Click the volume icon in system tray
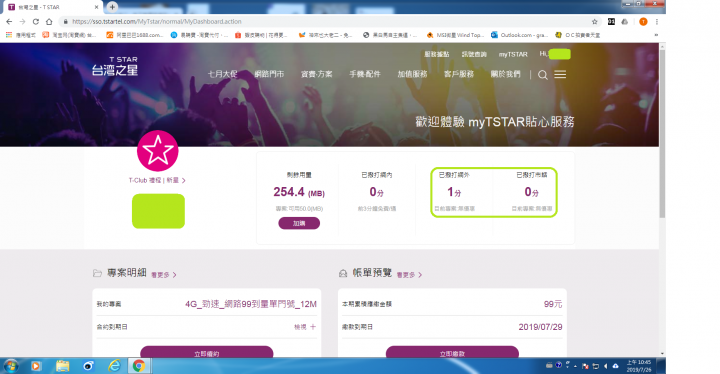 606,366
